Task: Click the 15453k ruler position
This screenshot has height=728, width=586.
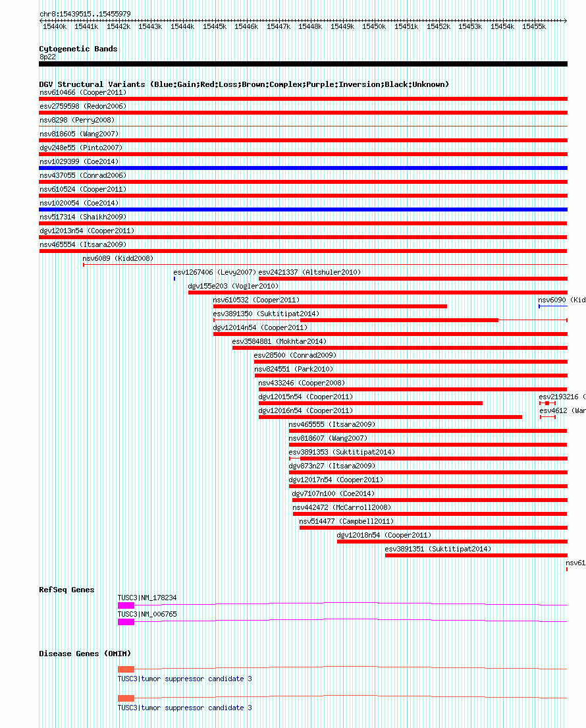Action: 470,27
